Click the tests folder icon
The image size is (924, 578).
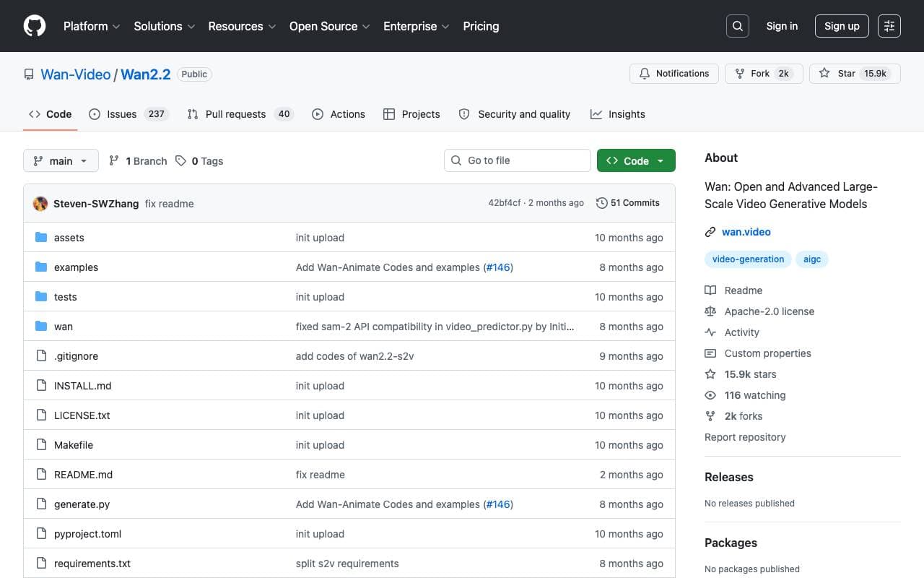click(x=41, y=297)
